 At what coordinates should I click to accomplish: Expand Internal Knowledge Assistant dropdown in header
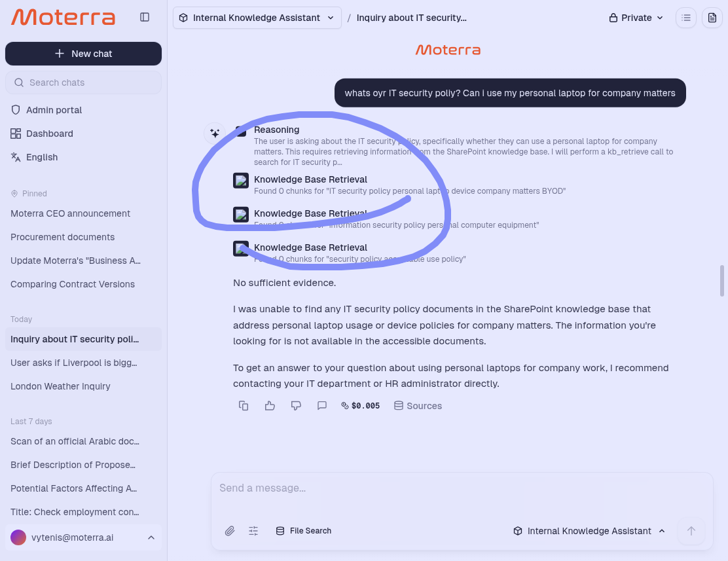pos(257,18)
